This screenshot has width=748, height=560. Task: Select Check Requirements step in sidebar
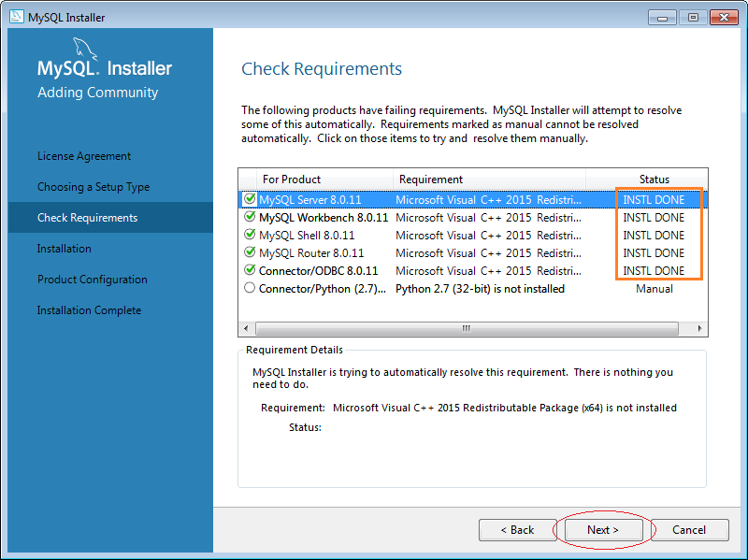[x=110, y=218]
